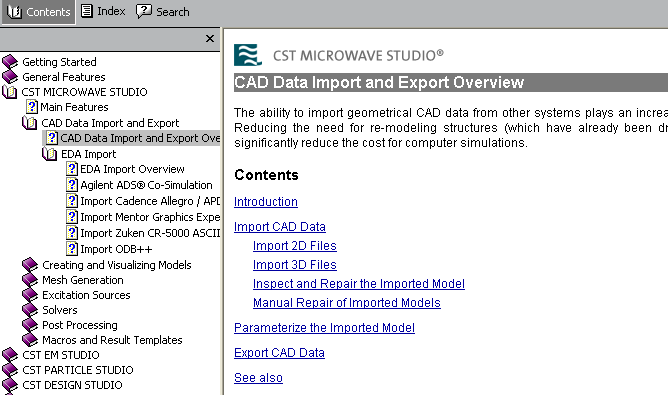
Task: Open the Export CAD Data link
Action: (279, 353)
